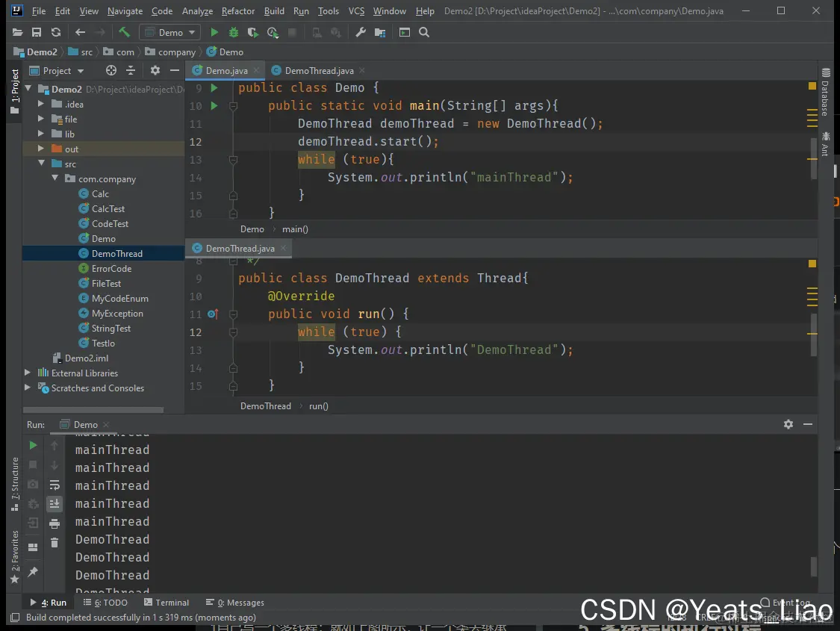Open the 0: Messages tool window
Viewport: 840px width, 631px height.
(x=235, y=602)
